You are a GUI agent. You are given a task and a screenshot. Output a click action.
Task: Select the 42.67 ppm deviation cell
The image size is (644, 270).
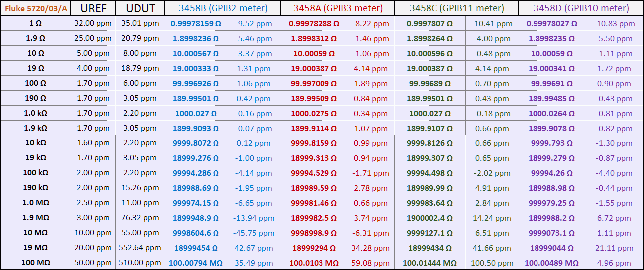click(254, 248)
